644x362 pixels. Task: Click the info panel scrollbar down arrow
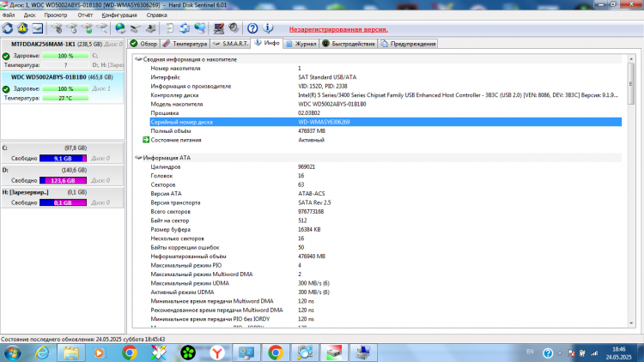[x=631, y=323]
